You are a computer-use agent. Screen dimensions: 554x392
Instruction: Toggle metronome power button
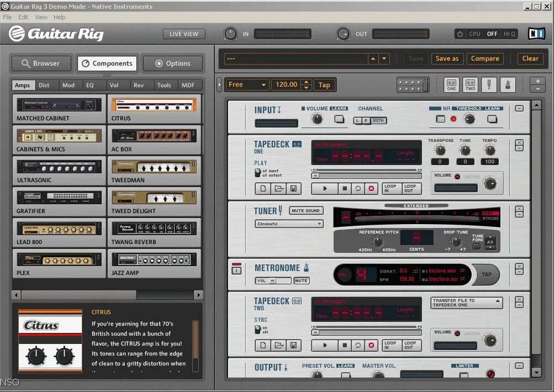[x=236, y=271]
